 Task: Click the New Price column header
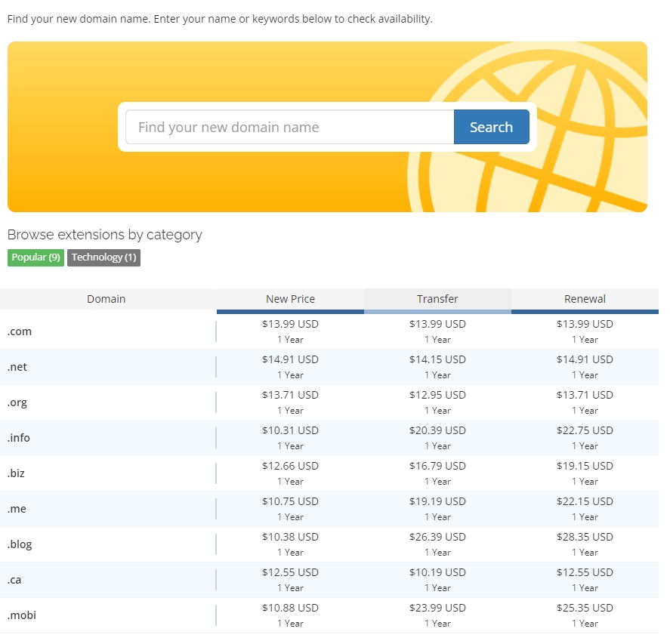coord(290,299)
